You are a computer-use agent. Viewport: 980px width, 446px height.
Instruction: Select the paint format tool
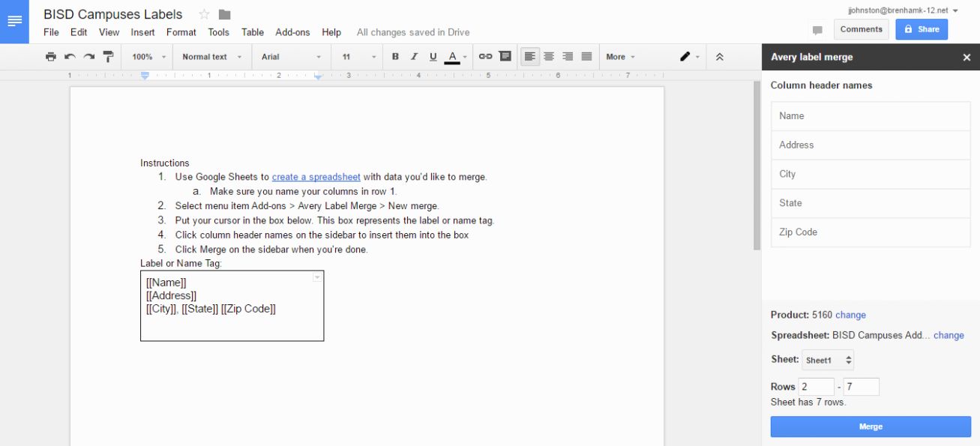pos(108,56)
